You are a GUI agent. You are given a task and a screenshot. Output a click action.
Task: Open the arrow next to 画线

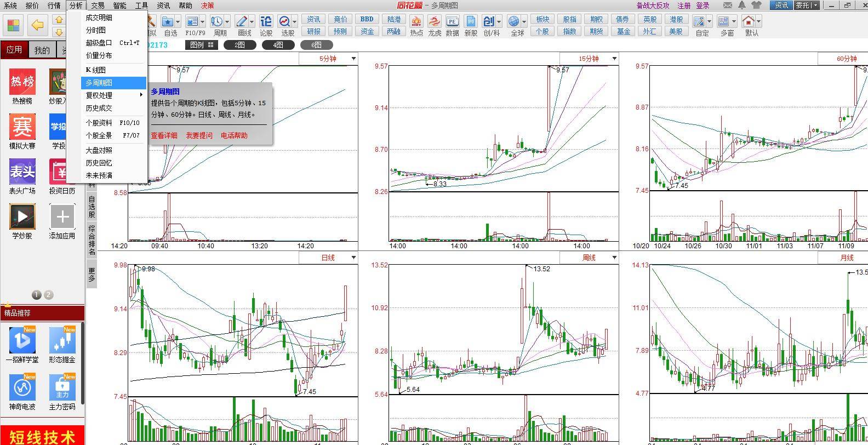coord(252,22)
